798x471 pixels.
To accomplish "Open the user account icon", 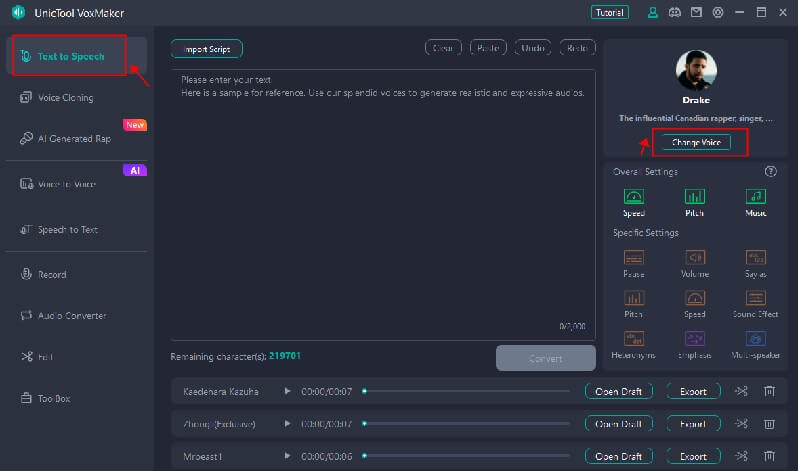I will (x=653, y=13).
